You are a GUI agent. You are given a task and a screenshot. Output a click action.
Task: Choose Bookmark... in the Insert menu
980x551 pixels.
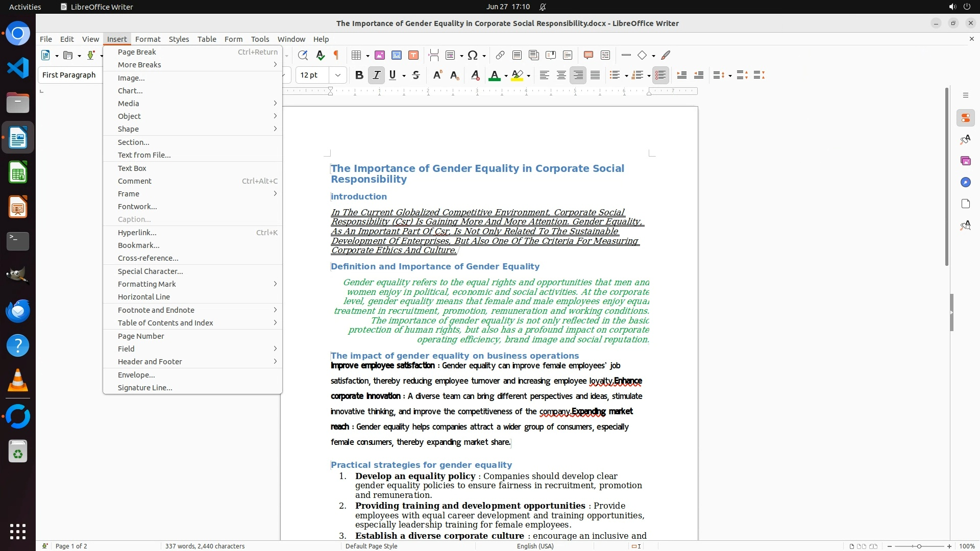138,245
